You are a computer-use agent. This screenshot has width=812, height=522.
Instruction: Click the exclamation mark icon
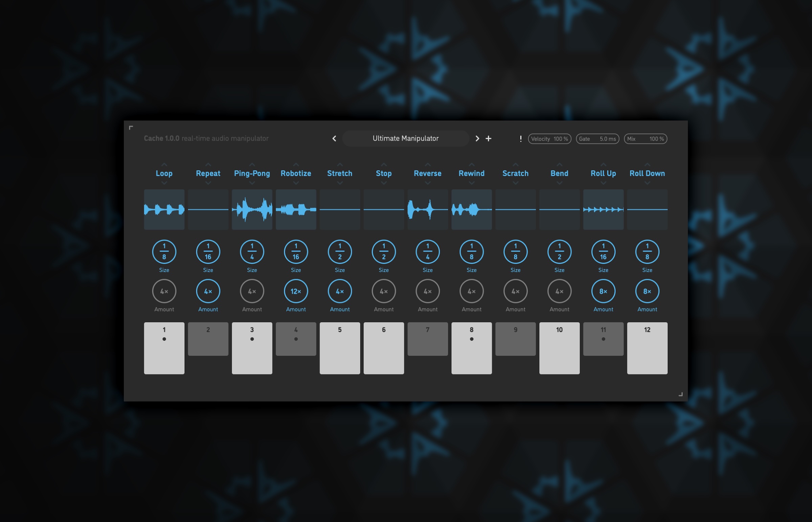(x=521, y=139)
